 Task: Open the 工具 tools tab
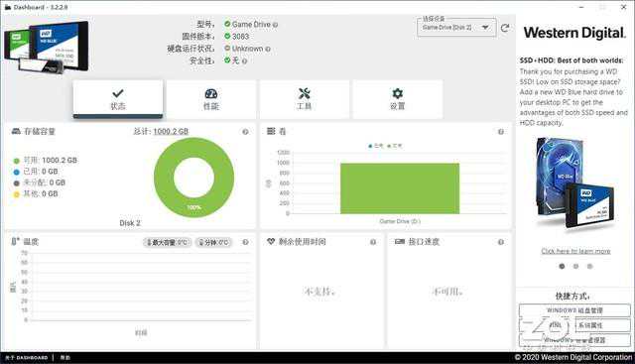[x=305, y=99]
